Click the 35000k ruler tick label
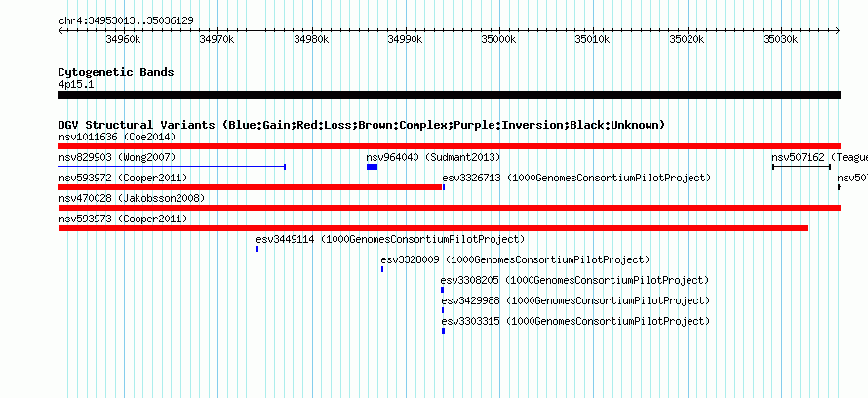Screen dimensions: 868x398 pyautogui.click(x=499, y=39)
